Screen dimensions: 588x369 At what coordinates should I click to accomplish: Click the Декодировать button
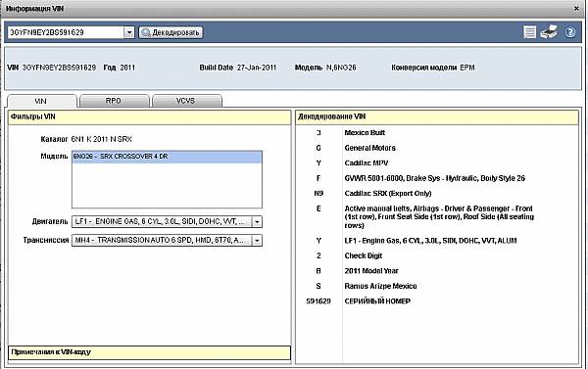click(x=171, y=32)
